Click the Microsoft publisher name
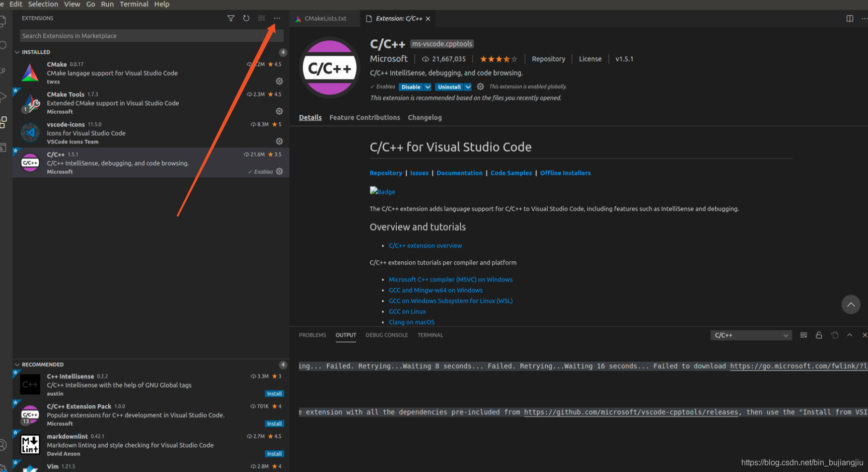The height and width of the screenshot is (472, 868). click(389, 59)
